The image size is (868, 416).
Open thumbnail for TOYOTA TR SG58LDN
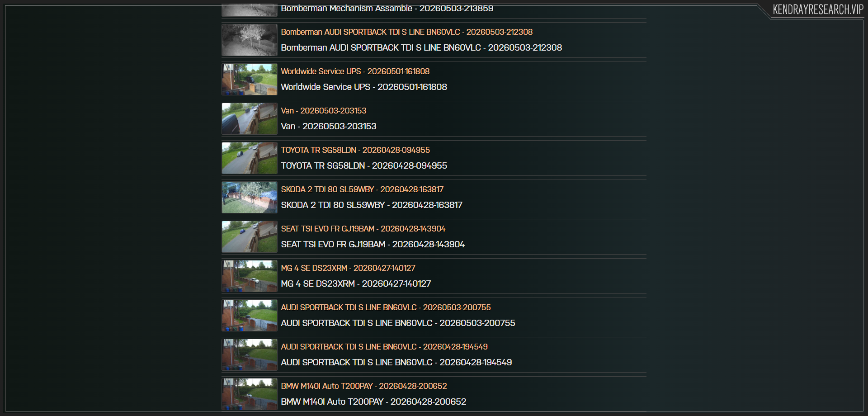click(x=250, y=158)
